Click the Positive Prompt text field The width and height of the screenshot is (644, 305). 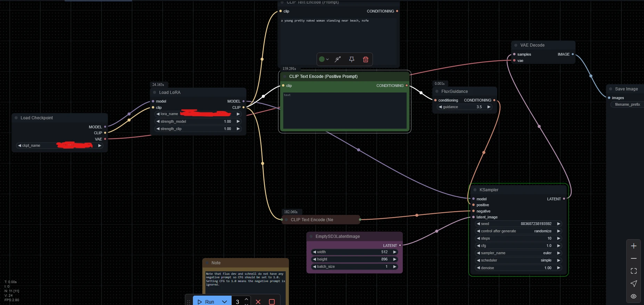point(345,111)
